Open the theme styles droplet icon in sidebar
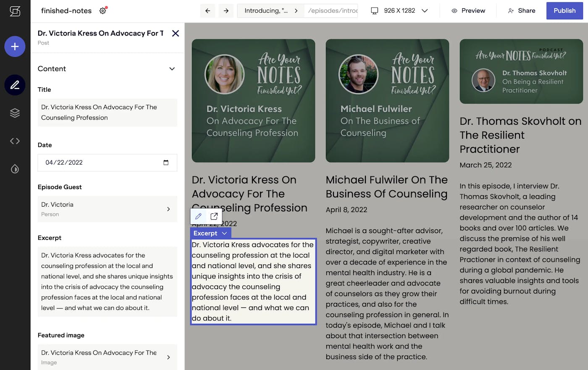This screenshot has height=370, width=588. tap(15, 169)
